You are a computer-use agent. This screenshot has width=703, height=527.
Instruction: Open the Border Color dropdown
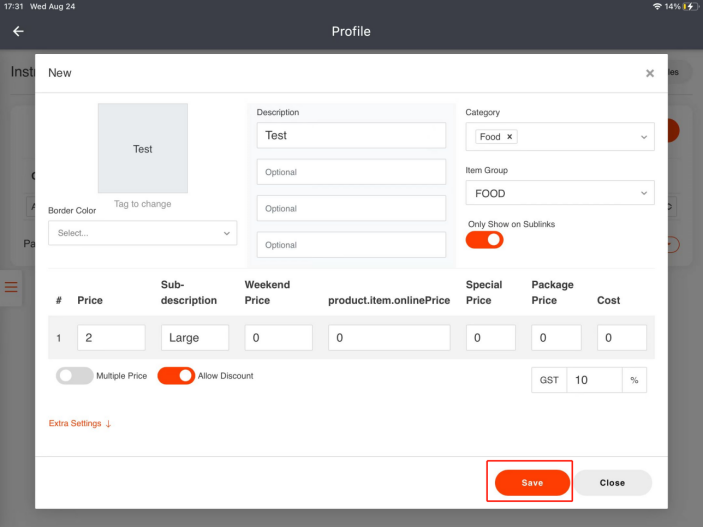pyautogui.click(x=143, y=233)
